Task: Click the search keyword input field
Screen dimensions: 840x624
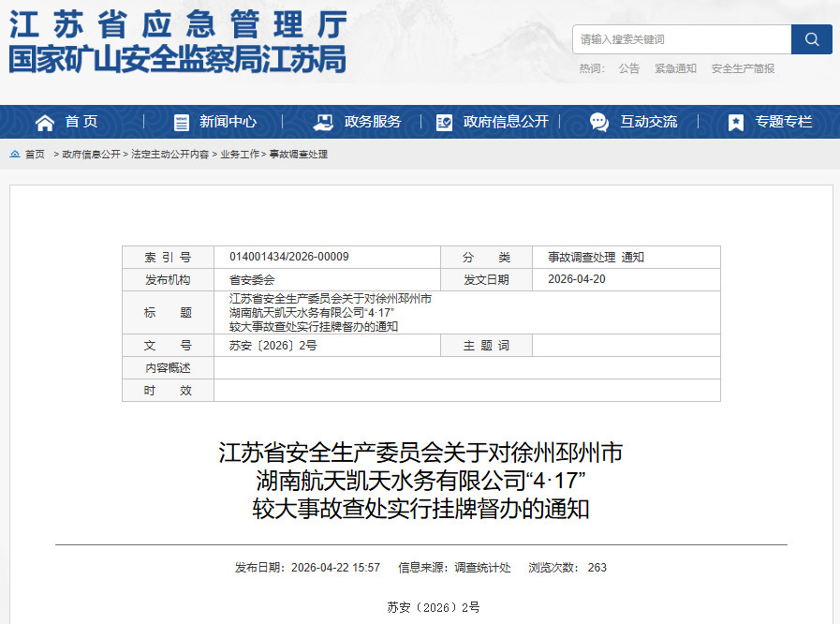Action: point(682,39)
